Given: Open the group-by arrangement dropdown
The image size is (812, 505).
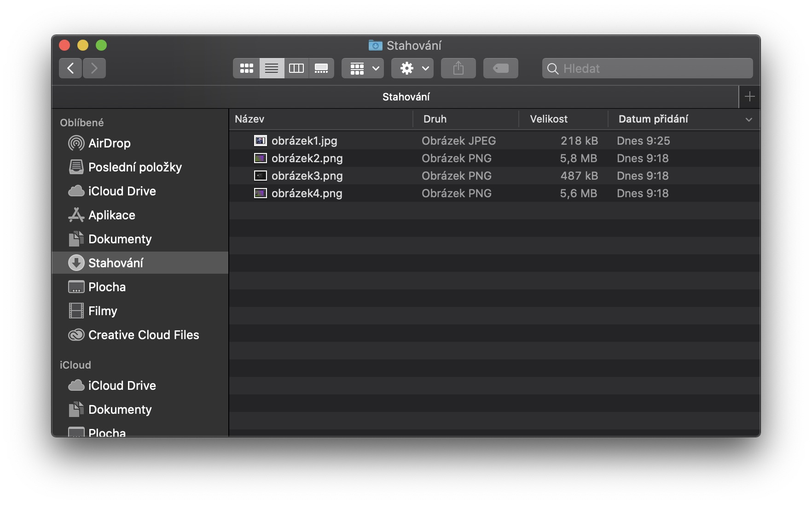Looking at the screenshot, I should coord(363,69).
